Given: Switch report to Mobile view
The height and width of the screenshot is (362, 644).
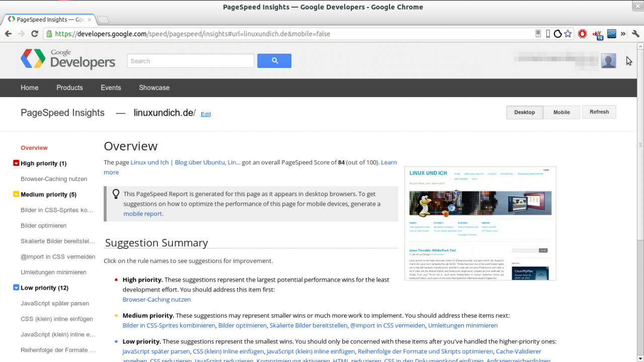Looking at the screenshot, I should (x=561, y=112).
